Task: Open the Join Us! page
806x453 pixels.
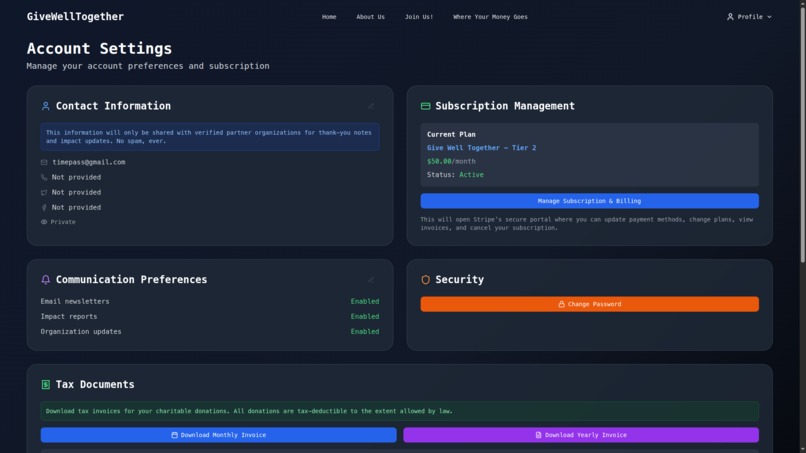Action: click(419, 17)
